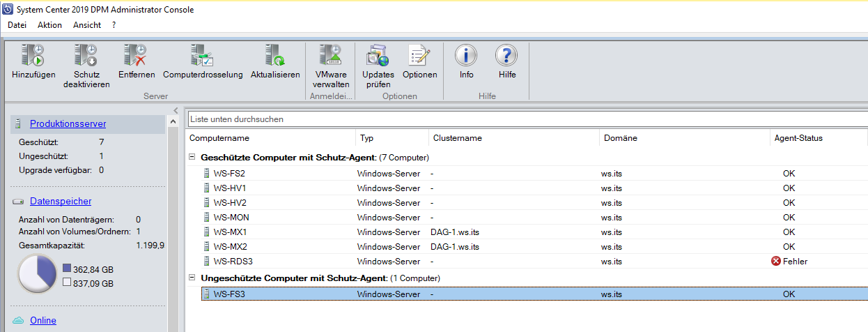
Task: Click the server icon beside WS-MX1
Action: pos(206,232)
